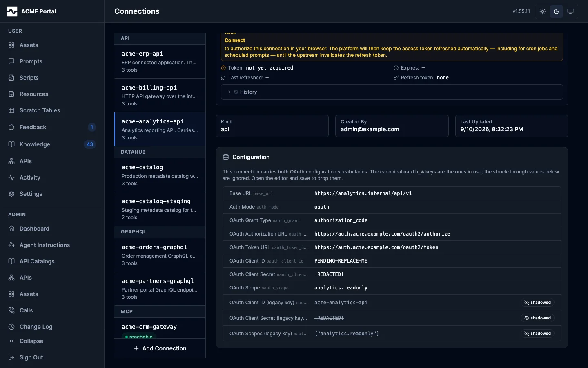
Task: Click the shadowed badge for legacy OAuth Scopes
Action: point(538,334)
